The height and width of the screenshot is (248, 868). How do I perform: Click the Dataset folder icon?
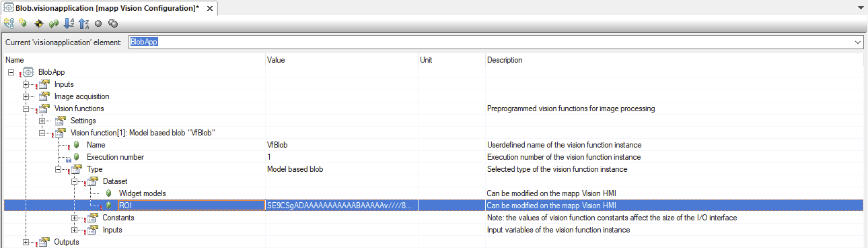coord(93,181)
